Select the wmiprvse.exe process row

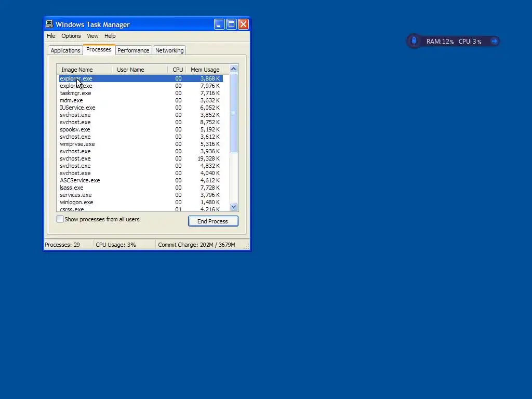[x=141, y=144]
